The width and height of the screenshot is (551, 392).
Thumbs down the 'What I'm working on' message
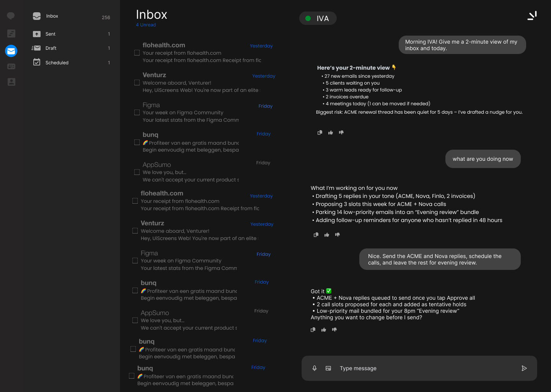click(x=337, y=234)
